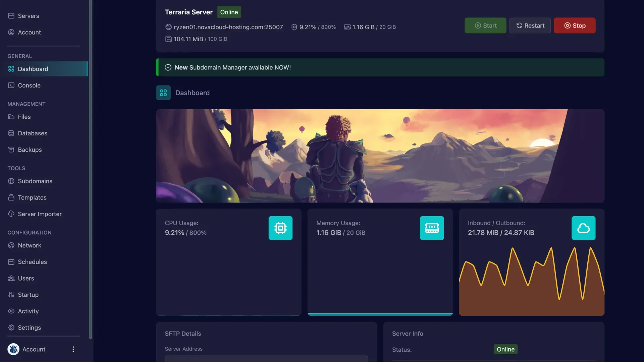Image resolution: width=644 pixels, height=362 pixels.
Task: Click the Databases cylinder icon
Action: pyautogui.click(x=11, y=133)
